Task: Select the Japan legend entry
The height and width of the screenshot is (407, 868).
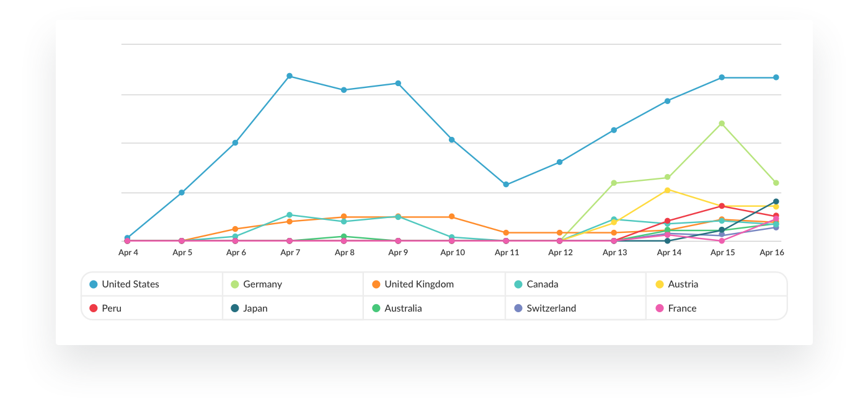Action: pos(255,309)
